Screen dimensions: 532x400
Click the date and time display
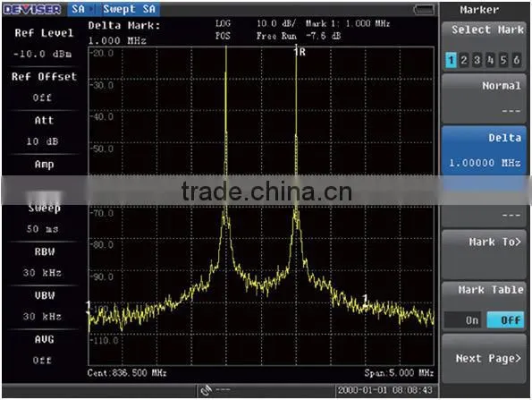(385, 390)
